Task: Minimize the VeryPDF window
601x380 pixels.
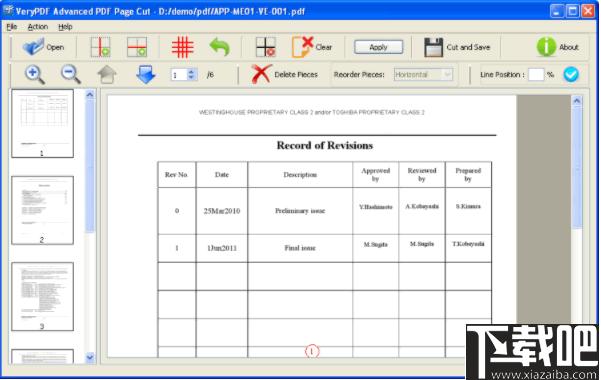Action: [557, 11]
